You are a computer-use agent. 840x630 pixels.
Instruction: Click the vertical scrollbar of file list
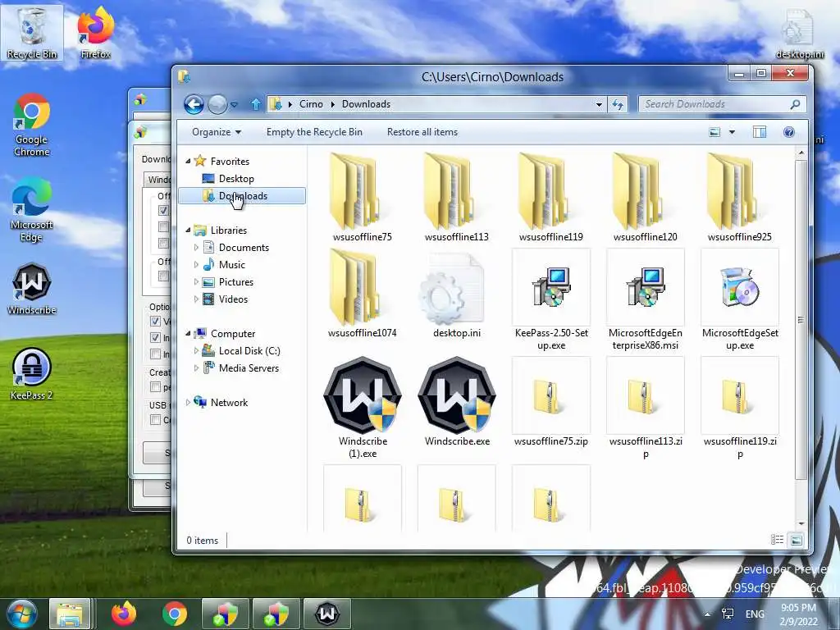[801, 319]
